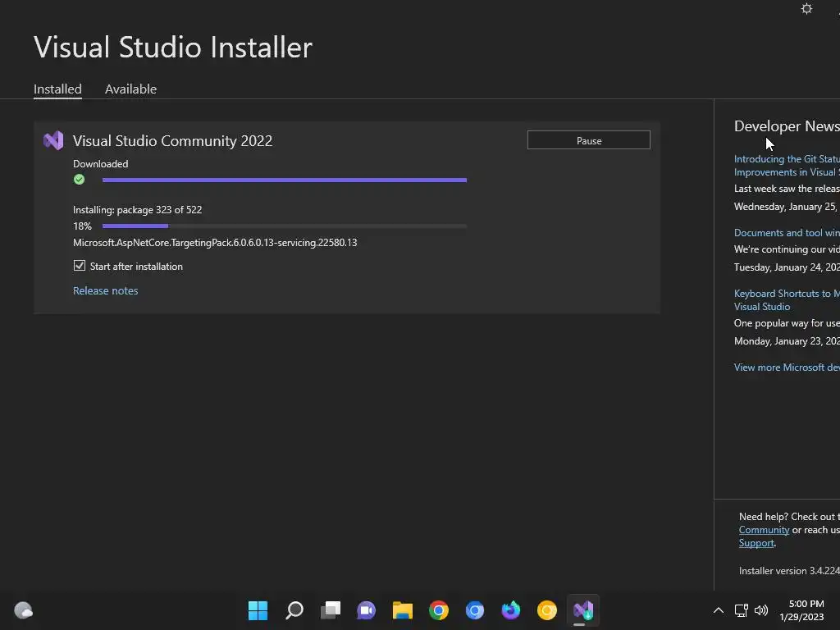Uncheck Start after installation checkbox
This screenshot has height=630, width=840.
pos(80,266)
